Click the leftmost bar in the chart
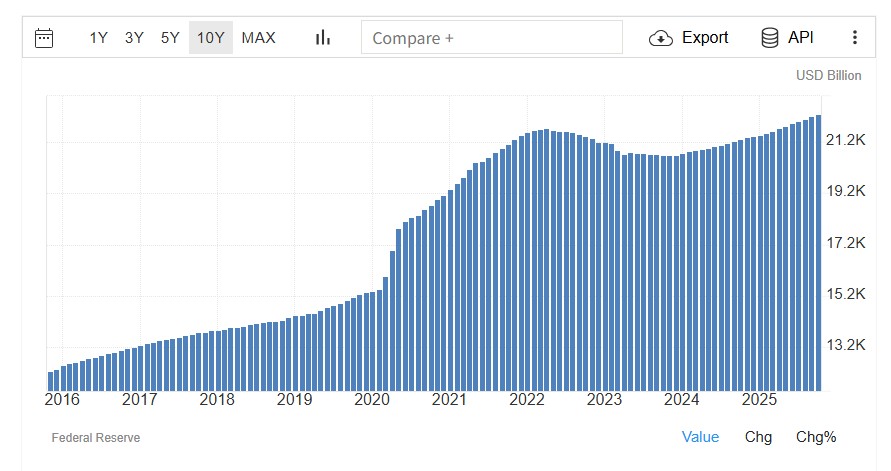This screenshot has height=471, width=891. (x=51, y=380)
